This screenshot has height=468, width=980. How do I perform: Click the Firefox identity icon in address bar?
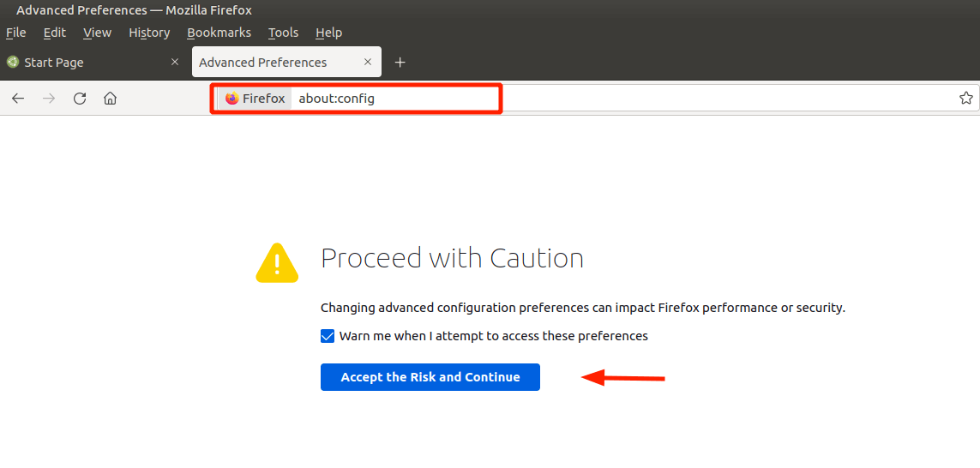coord(255,99)
